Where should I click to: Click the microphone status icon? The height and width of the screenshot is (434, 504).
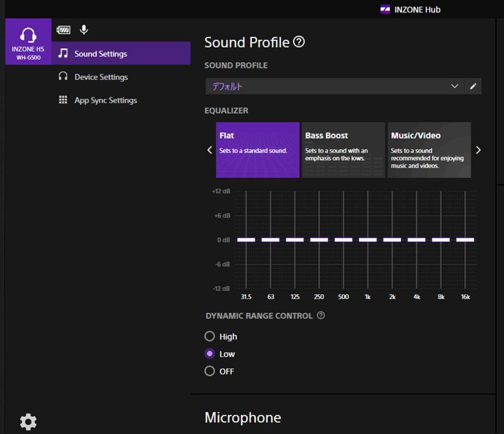[84, 30]
